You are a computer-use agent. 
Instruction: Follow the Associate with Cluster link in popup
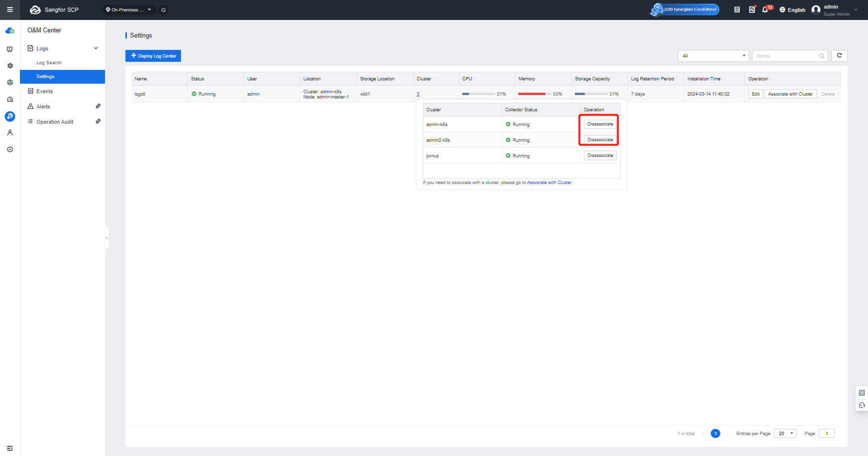pyautogui.click(x=549, y=183)
